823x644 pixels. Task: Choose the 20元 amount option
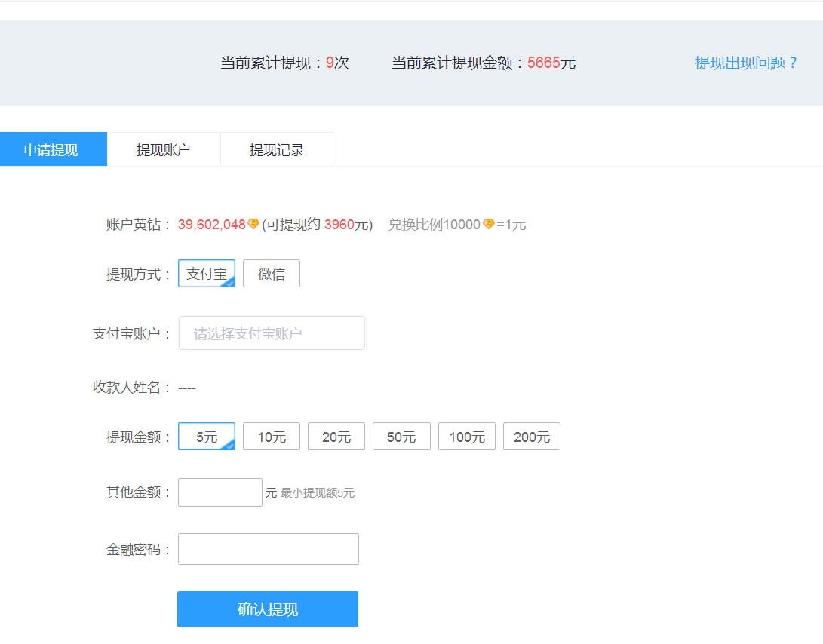(336, 437)
